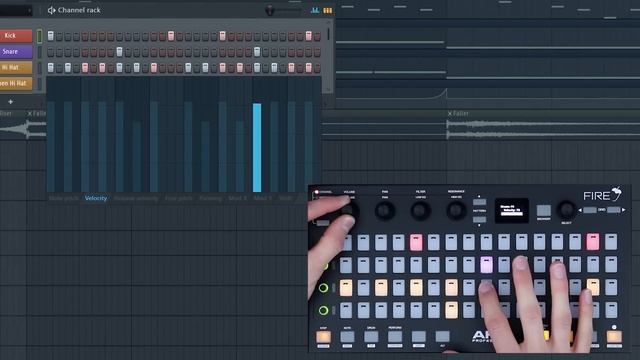Viewport: 640px width, 360px height.
Task: Switch to the Release velocity tab
Action: (136, 198)
